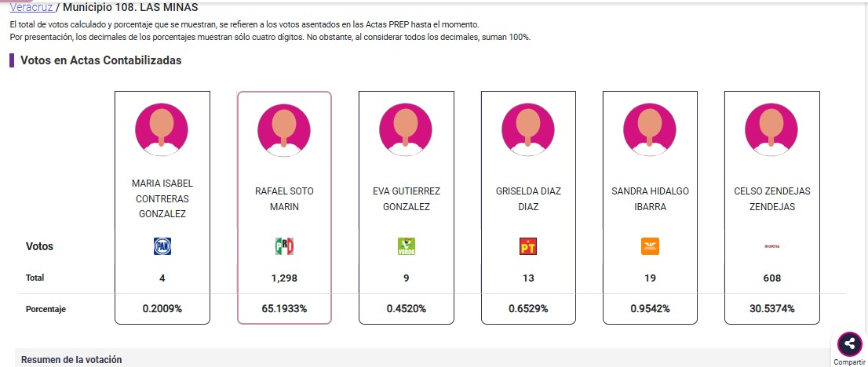This screenshot has width=868, height=367.
Task: Click Rafael Soto Marin's avatar
Action: (x=284, y=129)
